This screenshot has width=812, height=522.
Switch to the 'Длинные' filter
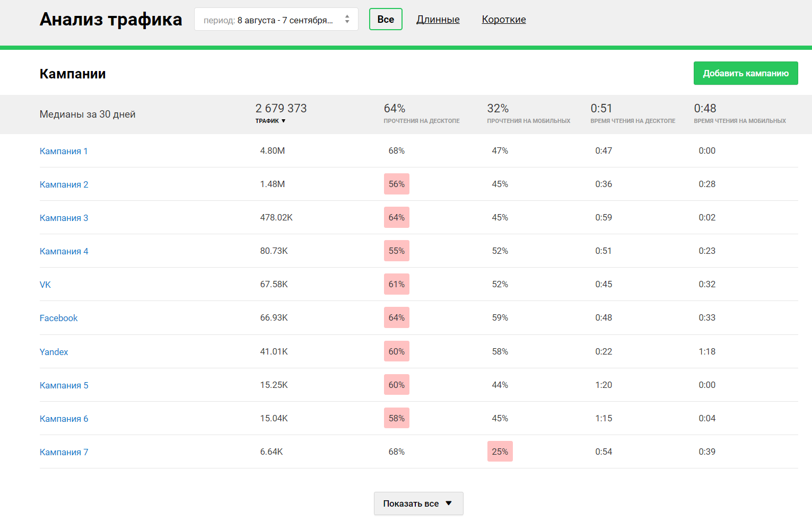[x=438, y=20]
